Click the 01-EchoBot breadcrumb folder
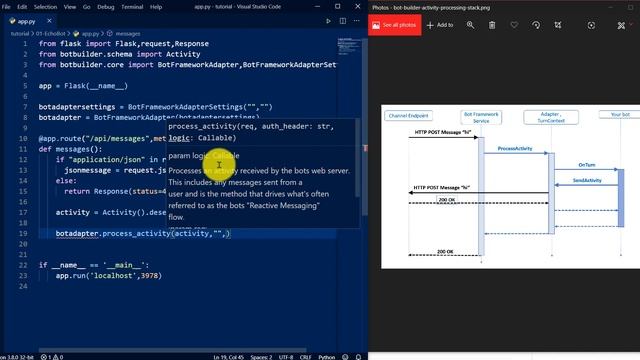 point(51,34)
